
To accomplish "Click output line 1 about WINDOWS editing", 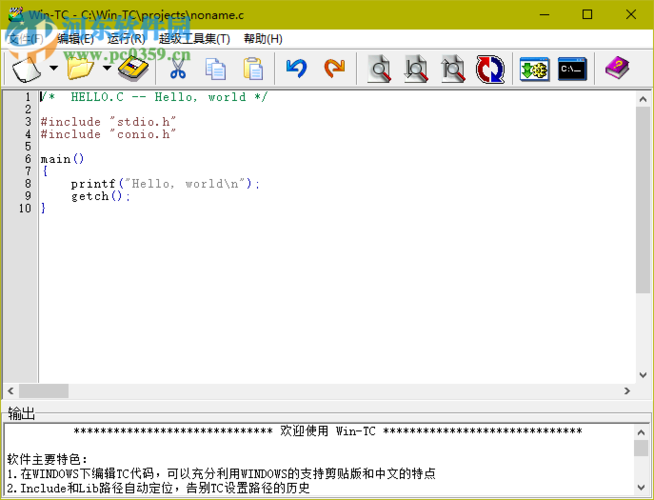I will tap(221, 474).
